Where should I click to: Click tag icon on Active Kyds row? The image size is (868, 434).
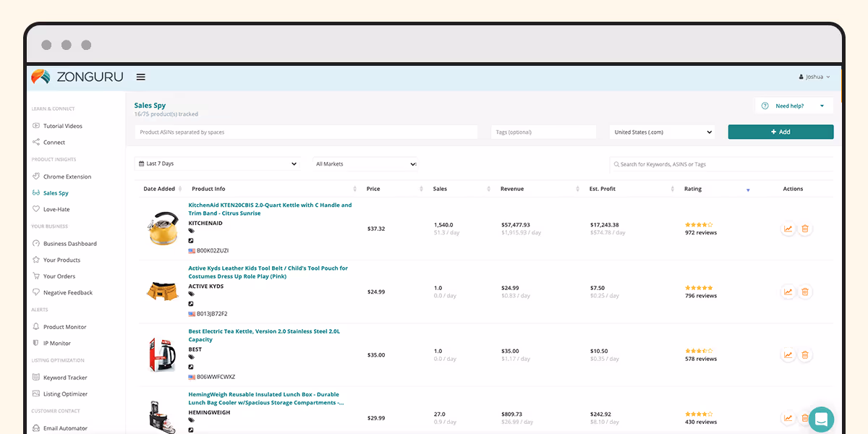[x=191, y=294]
